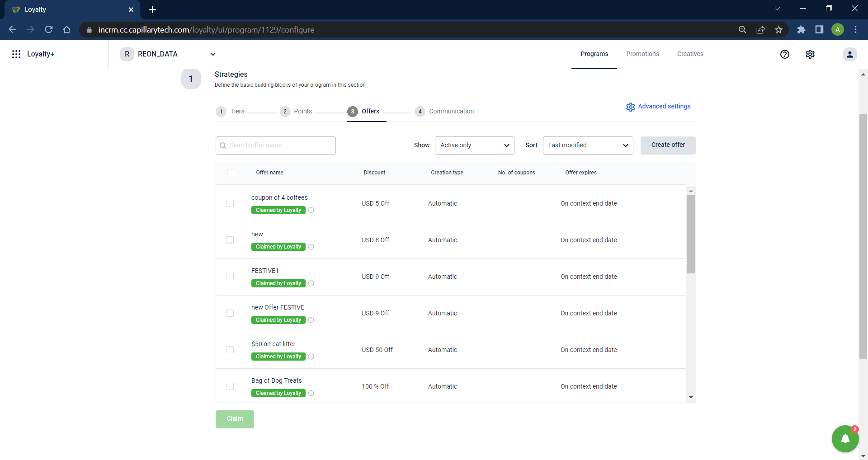Focus the Search offer name field
This screenshot has width=868, height=460.
pos(276,146)
